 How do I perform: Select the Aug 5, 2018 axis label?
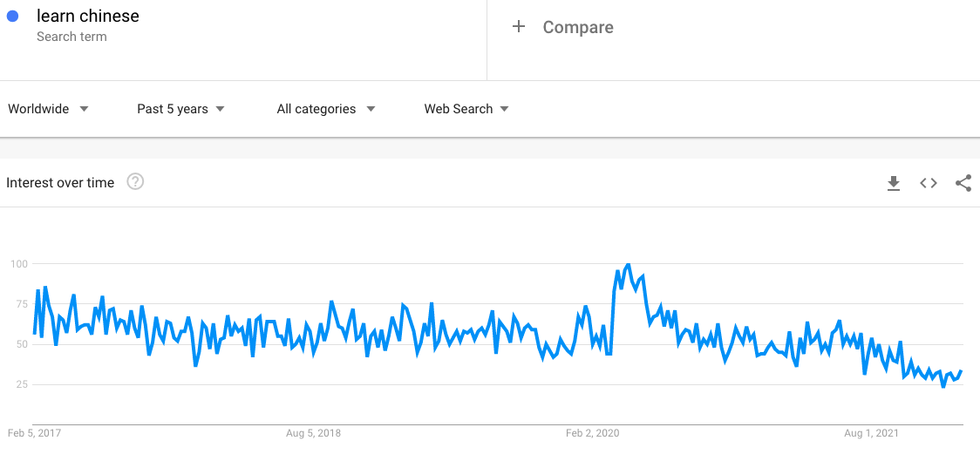pos(313,433)
